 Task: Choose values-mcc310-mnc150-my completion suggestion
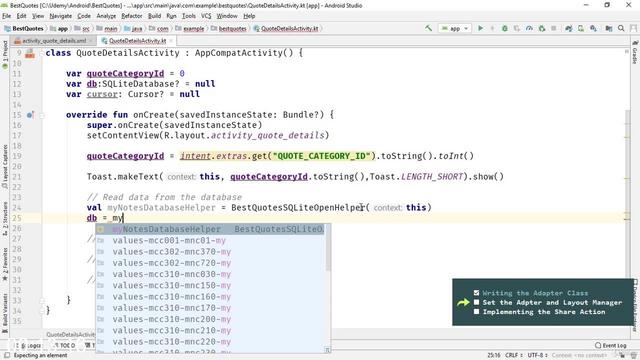(x=210, y=285)
